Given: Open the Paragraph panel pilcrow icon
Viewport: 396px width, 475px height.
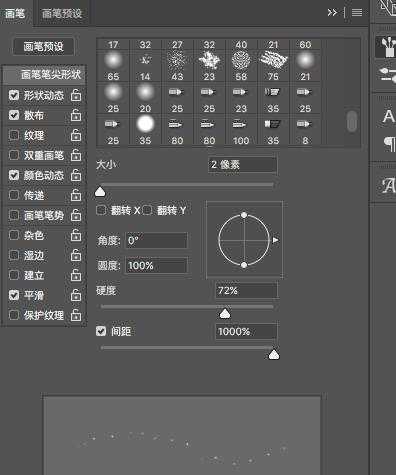Looking at the screenshot, I should tap(389, 144).
